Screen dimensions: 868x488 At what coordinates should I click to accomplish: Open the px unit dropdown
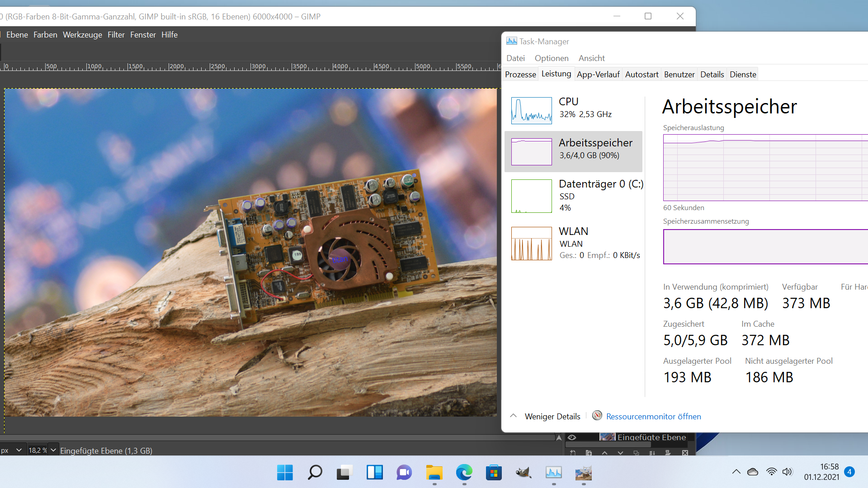(x=19, y=450)
